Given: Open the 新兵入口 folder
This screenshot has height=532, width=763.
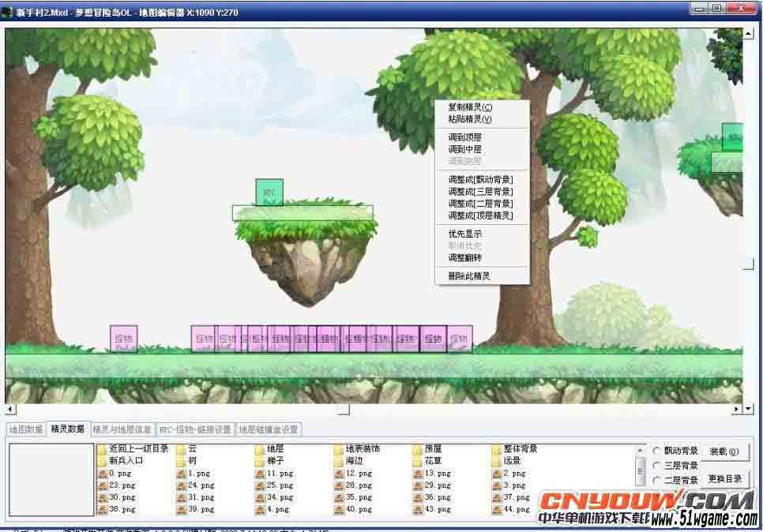Looking at the screenshot, I should click(x=120, y=460).
